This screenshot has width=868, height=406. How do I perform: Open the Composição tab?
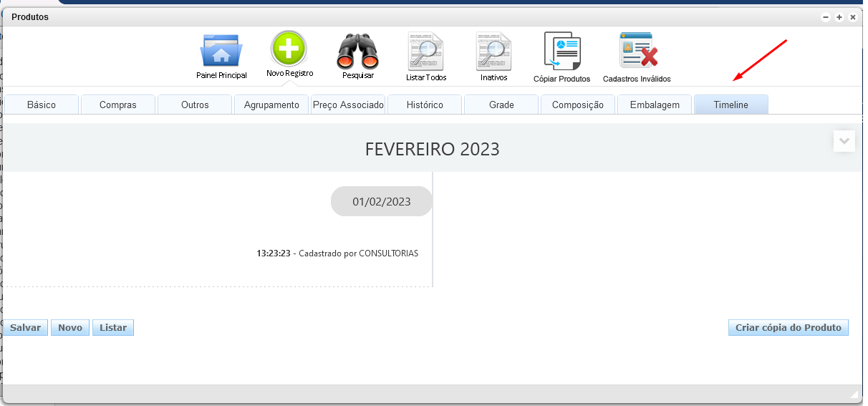tap(578, 105)
